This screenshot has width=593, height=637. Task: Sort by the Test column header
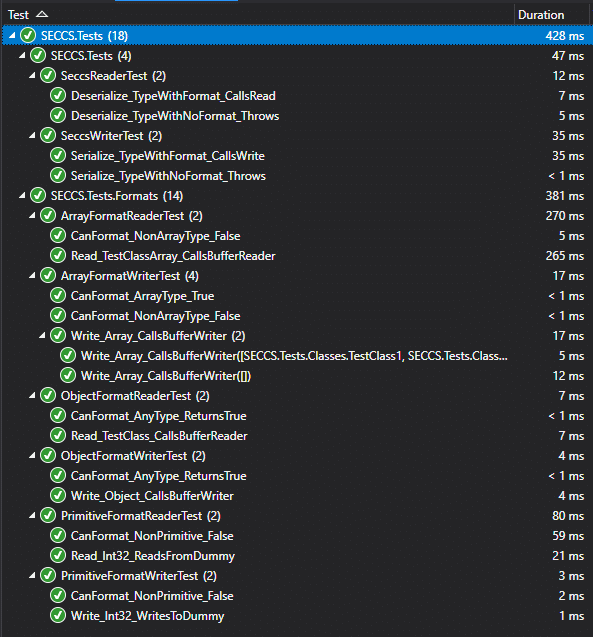coord(19,15)
